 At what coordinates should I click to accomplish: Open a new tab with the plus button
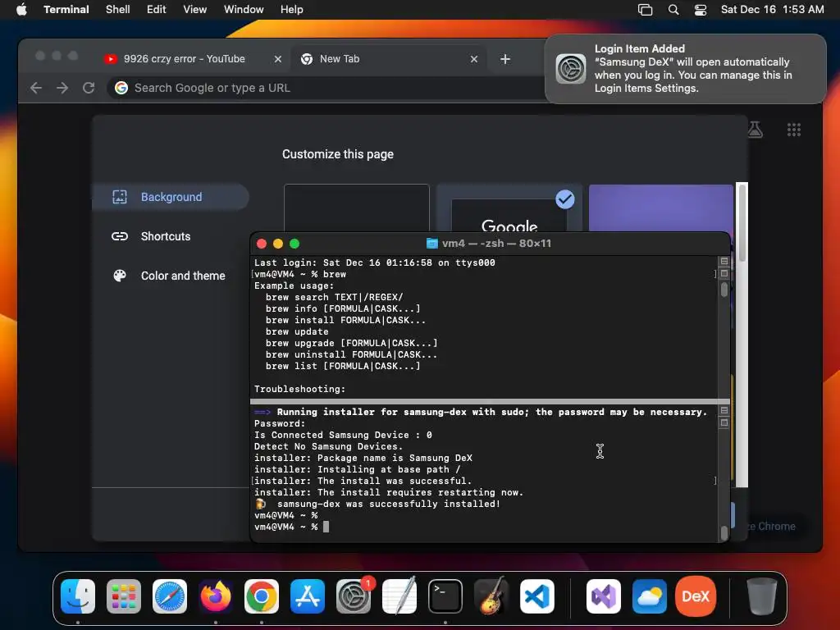pos(505,59)
